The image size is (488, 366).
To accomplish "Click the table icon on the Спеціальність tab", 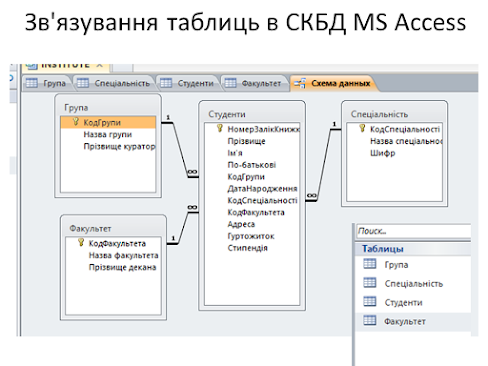I will click(x=83, y=83).
